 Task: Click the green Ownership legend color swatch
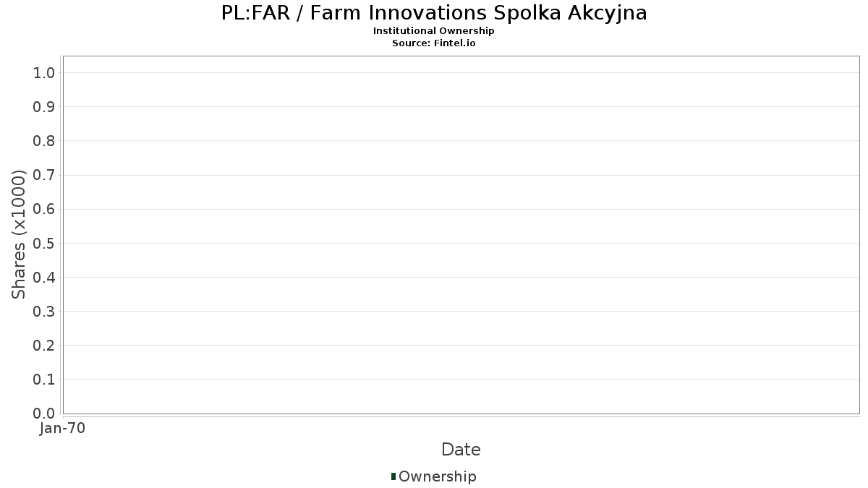click(x=393, y=476)
